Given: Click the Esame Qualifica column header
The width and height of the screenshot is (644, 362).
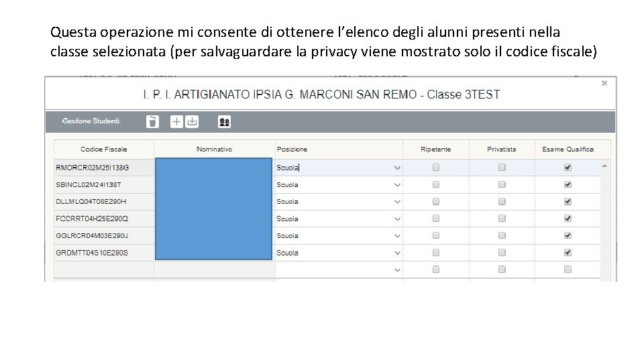Looking at the screenshot, I should point(568,149).
